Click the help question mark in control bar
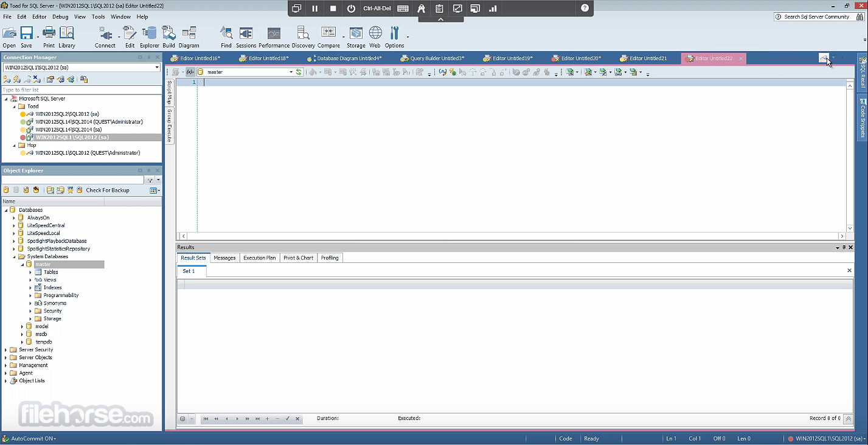This screenshot has height=445, width=868. pos(585,8)
